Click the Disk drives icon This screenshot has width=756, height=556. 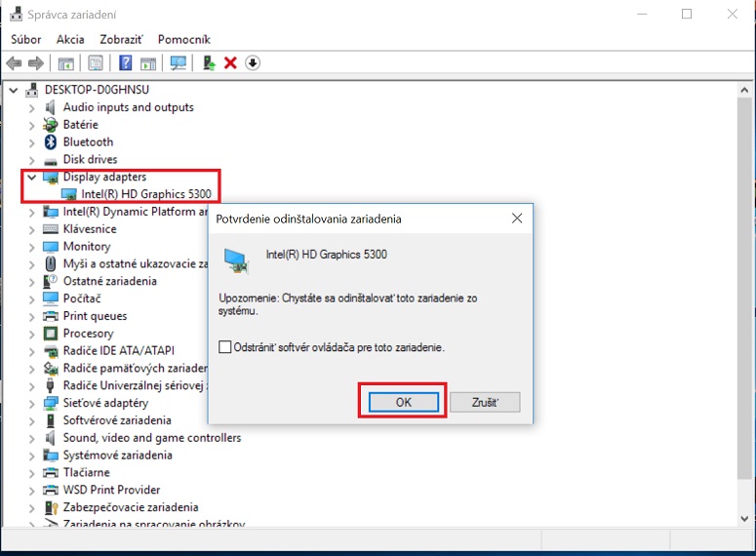[51, 160]
